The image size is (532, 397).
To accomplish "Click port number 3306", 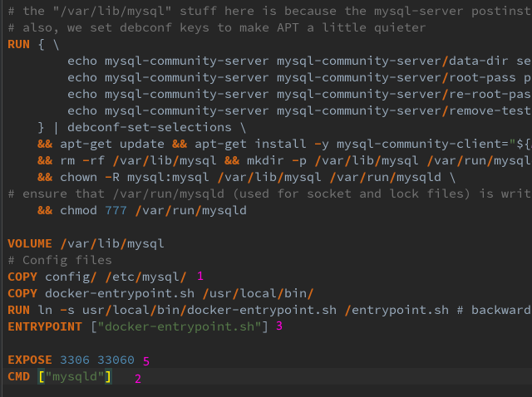I will [75, 360].
